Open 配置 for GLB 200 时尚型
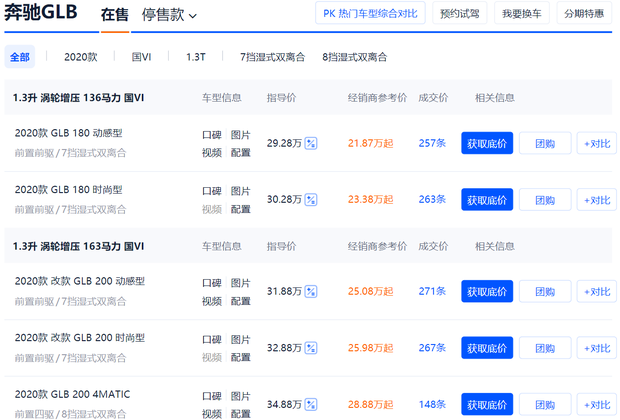Screen dimensions: 620x420 (240, 357)
